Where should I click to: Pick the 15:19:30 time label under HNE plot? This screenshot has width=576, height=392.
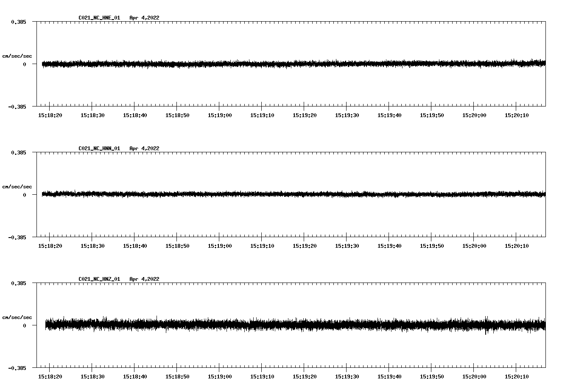(347, 115)
